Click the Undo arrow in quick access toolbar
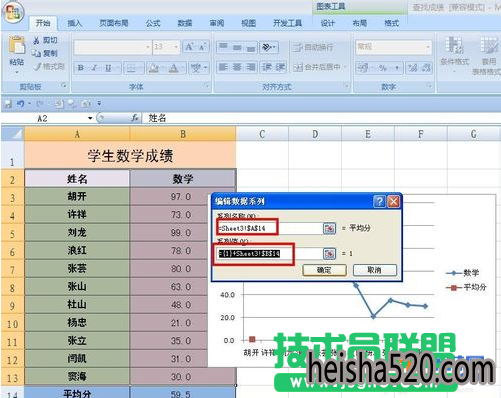This screenshot has height=398, width=501. 21,104
